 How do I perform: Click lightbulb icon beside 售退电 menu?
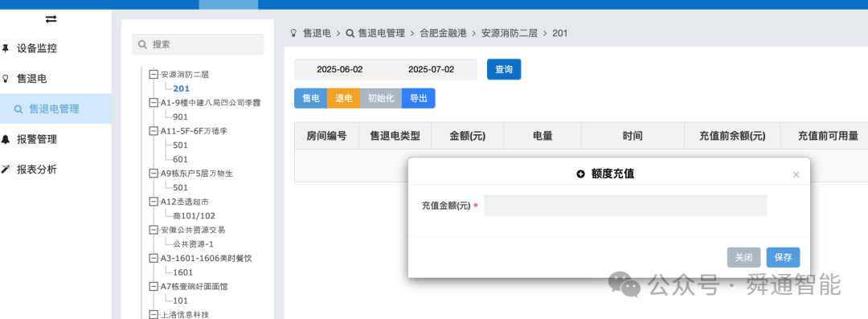(6, 79)
